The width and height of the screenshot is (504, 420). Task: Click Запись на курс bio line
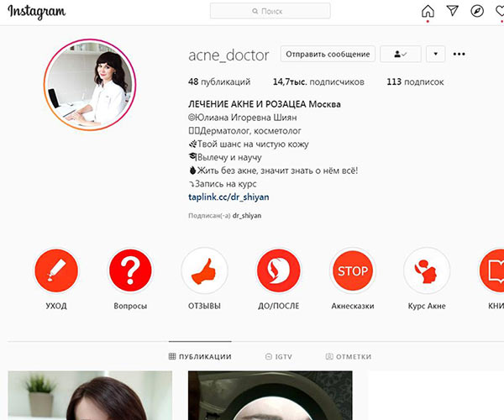coord(222,184)
